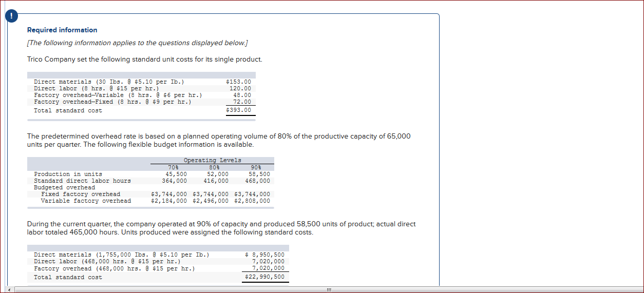The image size is (644, 293).
Task: Click the Direct labor 120.00 amount
Action: tap(240, 88)
